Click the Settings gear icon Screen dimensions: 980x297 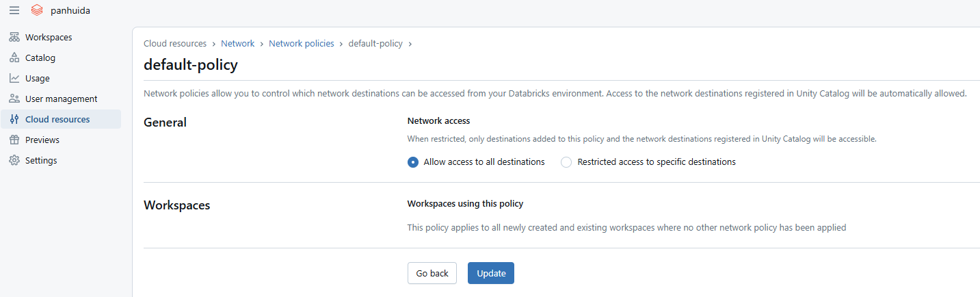[x=14, y=160]
